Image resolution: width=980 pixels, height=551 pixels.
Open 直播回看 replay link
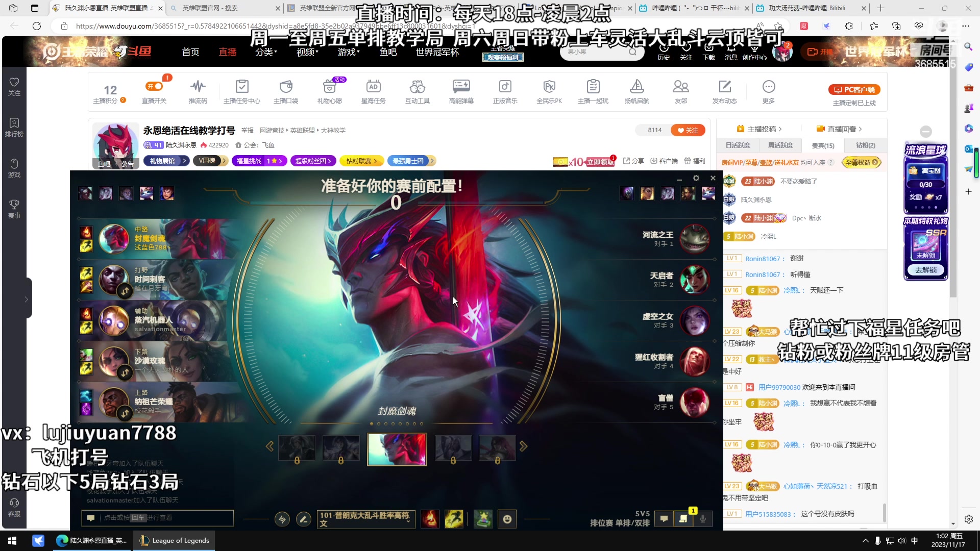coord(840,129)
